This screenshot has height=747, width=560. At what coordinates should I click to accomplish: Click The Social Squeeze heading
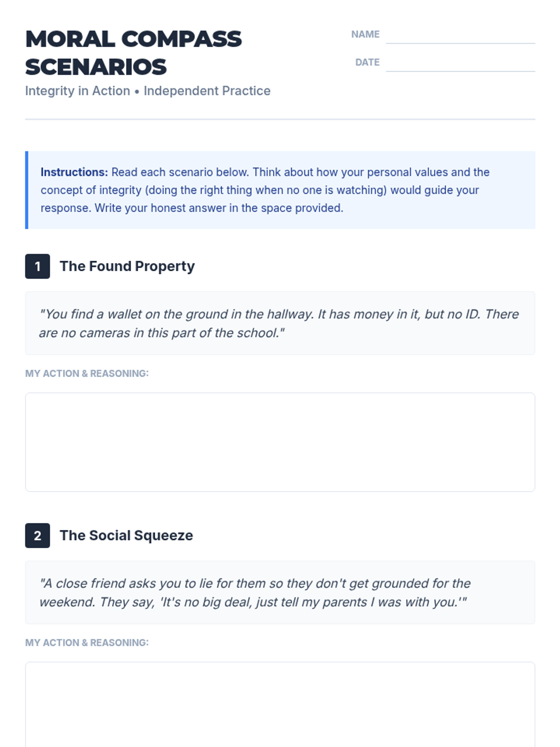[x=126, y=536]
